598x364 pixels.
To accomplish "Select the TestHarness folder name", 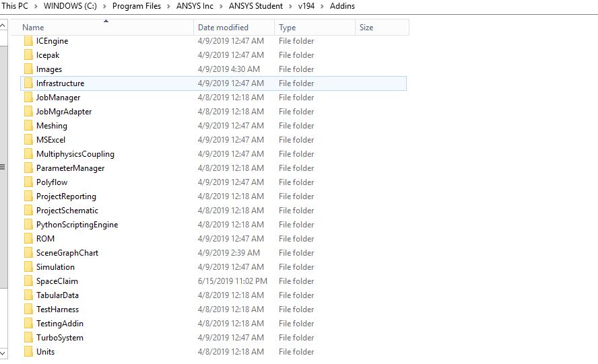I will [58, 309].
